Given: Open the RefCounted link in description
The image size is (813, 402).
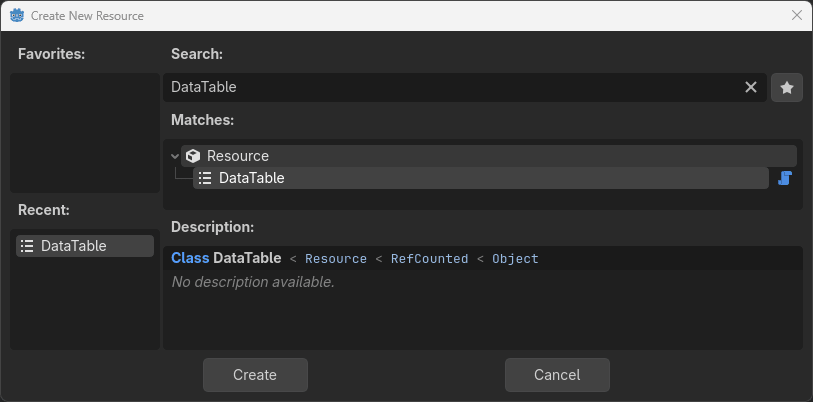Looking at the screenshot, I should pyautogui.click(x=429, y=259).
